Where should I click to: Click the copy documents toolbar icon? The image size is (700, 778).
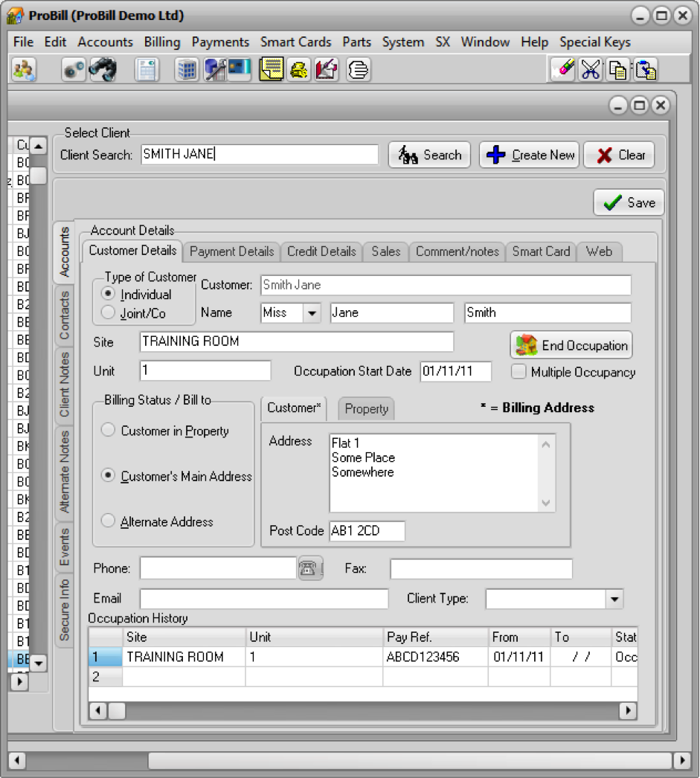(x=617, y=69)
